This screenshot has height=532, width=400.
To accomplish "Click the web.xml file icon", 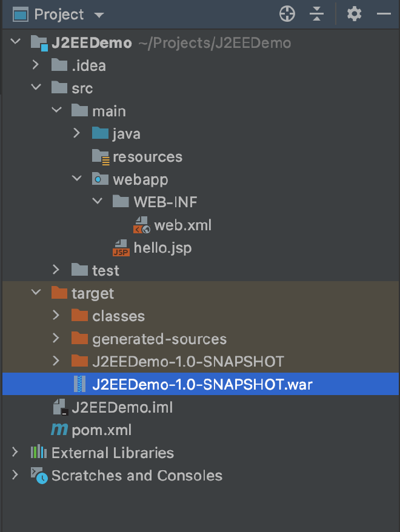I will (141, 225).
